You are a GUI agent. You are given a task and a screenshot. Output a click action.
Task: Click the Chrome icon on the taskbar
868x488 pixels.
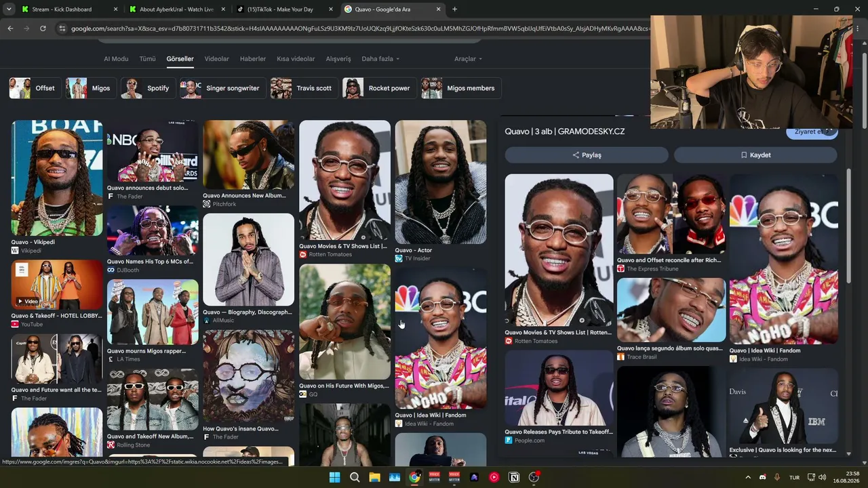(x=414, y=477)
